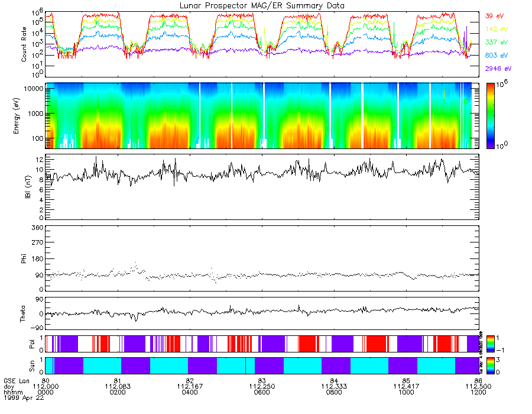Select the 803 eV legend label

click(497, 56)
